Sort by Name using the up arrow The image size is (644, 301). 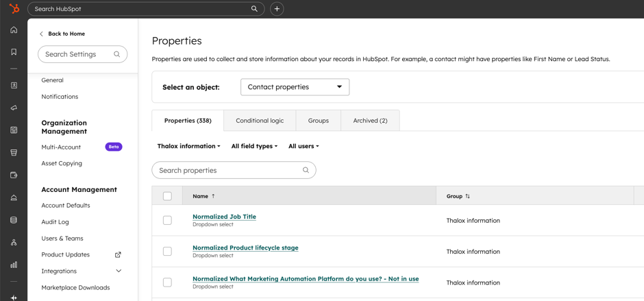[x=213, y=196]
